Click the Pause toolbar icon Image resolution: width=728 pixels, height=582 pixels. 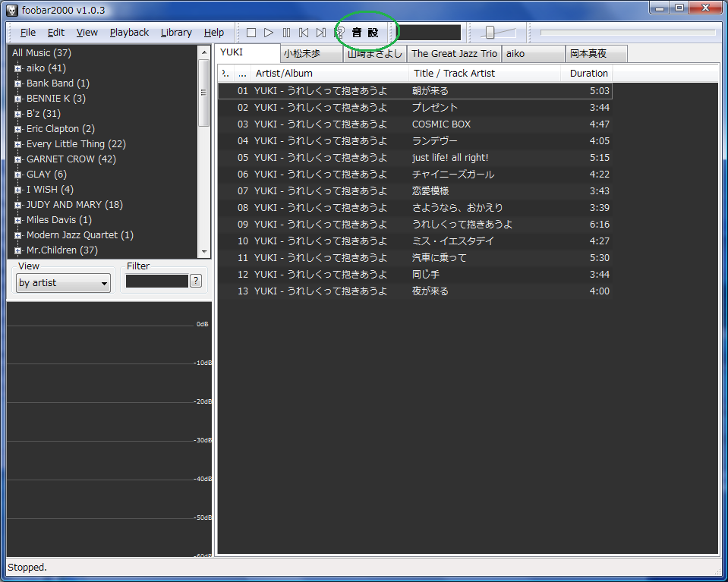(x=286, y=33)
